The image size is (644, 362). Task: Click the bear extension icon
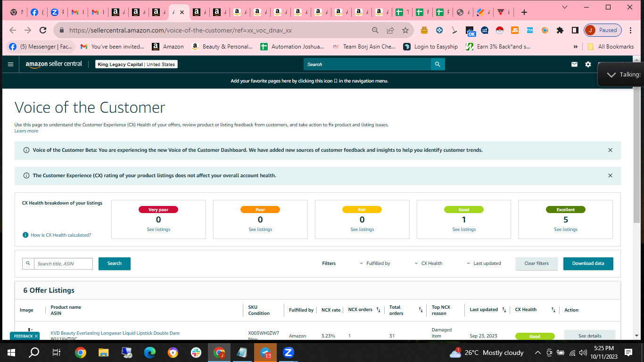point(424,30)
